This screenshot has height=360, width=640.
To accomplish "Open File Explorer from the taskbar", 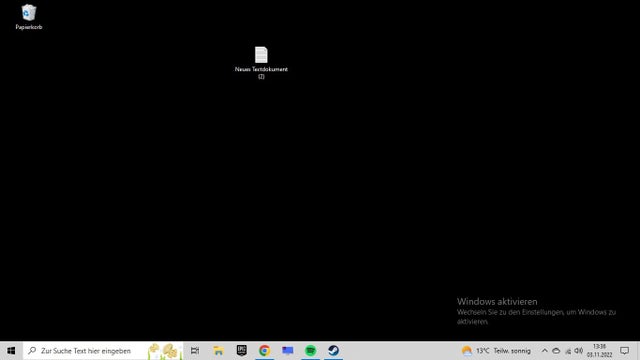I will [218, 351].
